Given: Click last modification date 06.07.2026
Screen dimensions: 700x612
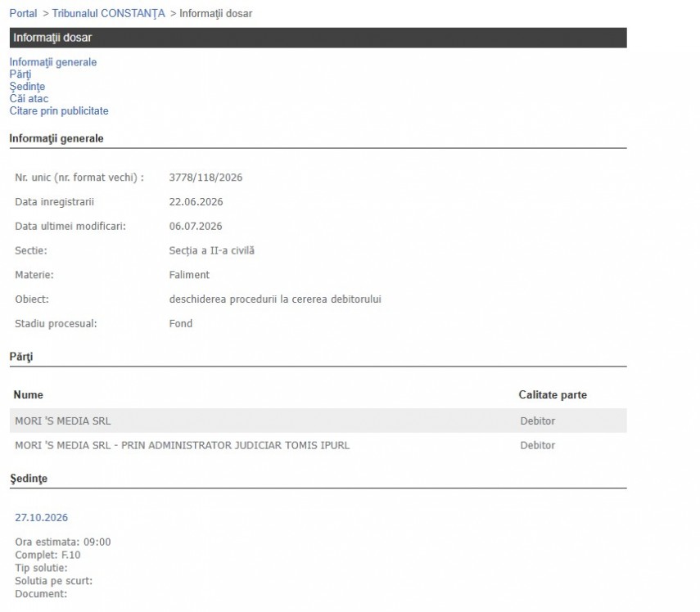Looking at the screenshot, I should (196, 226).
